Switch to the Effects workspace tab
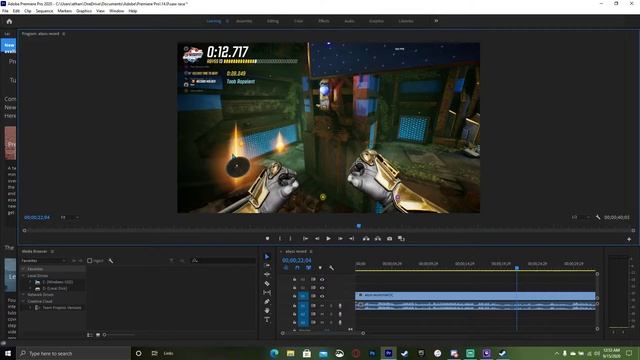This screenshot has height=360, width=640. (x=324, y=21)
